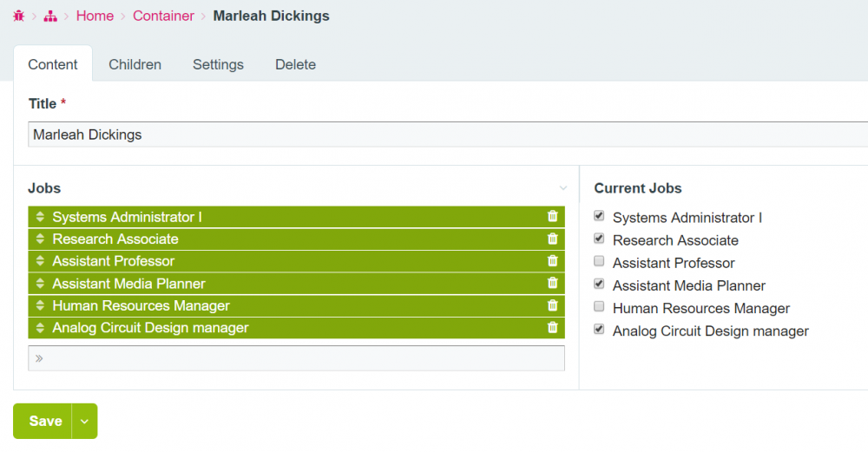
Task: Collapse the Jobs panel chevron
Action: point(562,188)
